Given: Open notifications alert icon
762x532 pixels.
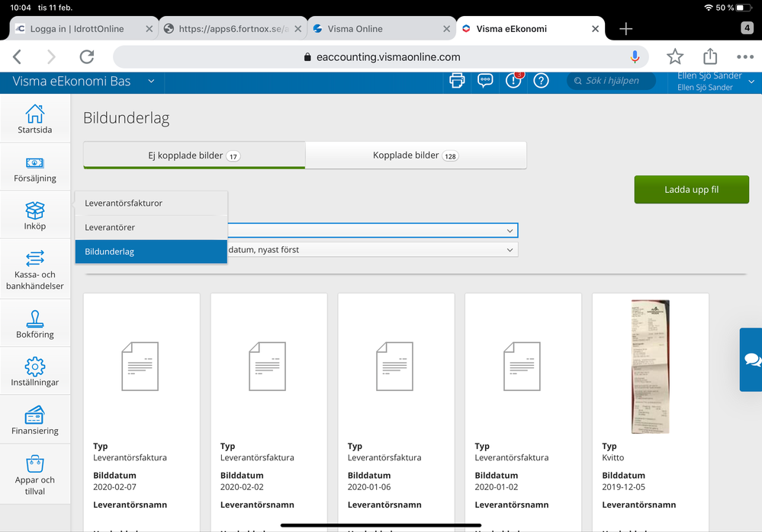Looking at the screenshot, I should [513, 81].
